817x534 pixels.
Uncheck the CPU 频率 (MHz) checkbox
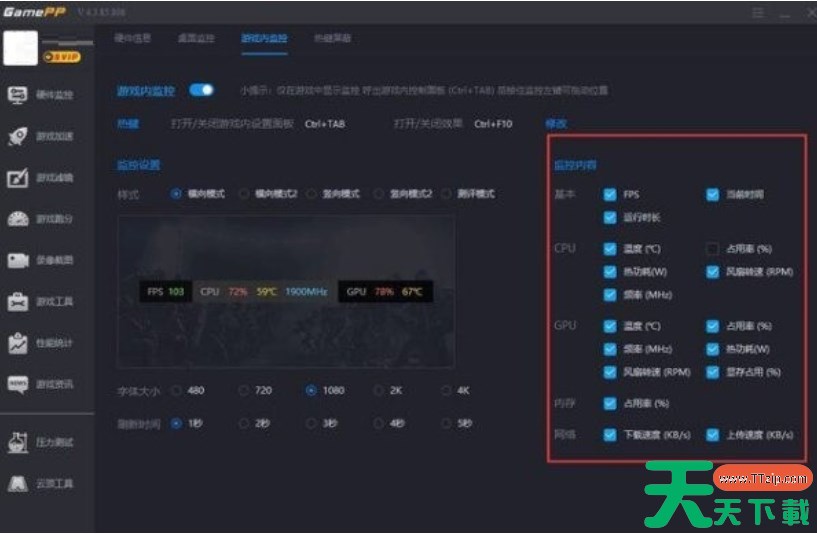click(610, 295)
